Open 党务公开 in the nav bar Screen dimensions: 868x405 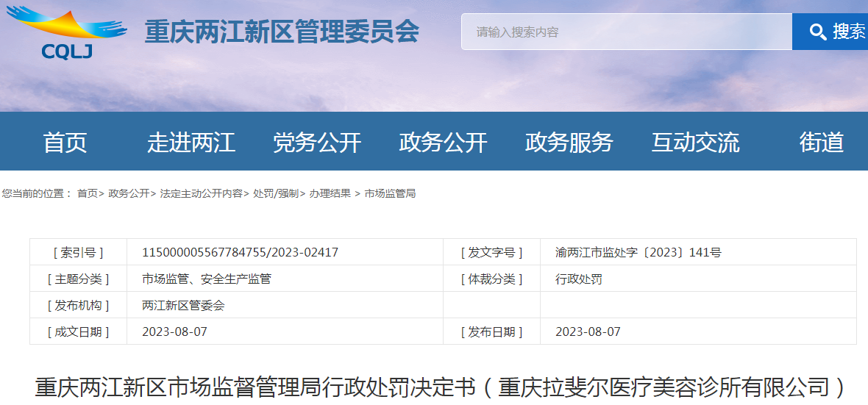point(317,142)
